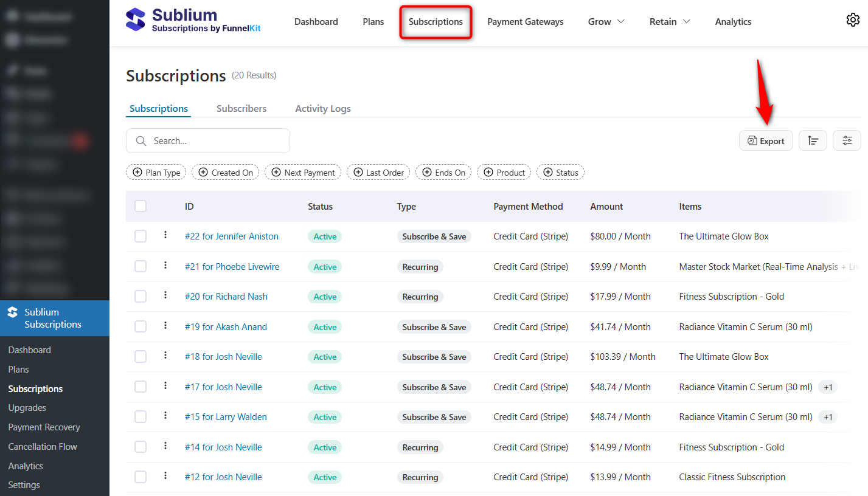Open the three-dot menu for subscription #22

[165, 236]
